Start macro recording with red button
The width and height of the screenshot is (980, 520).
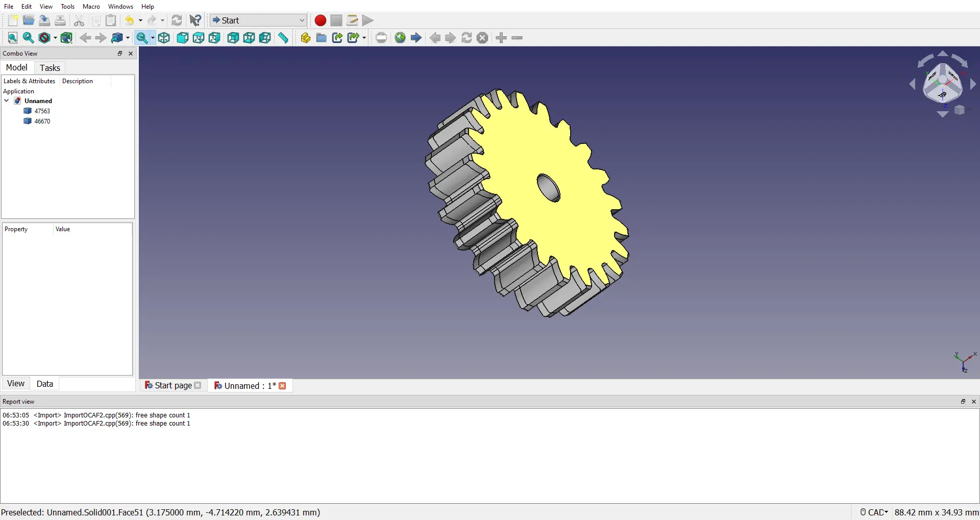tap(321, 20)
